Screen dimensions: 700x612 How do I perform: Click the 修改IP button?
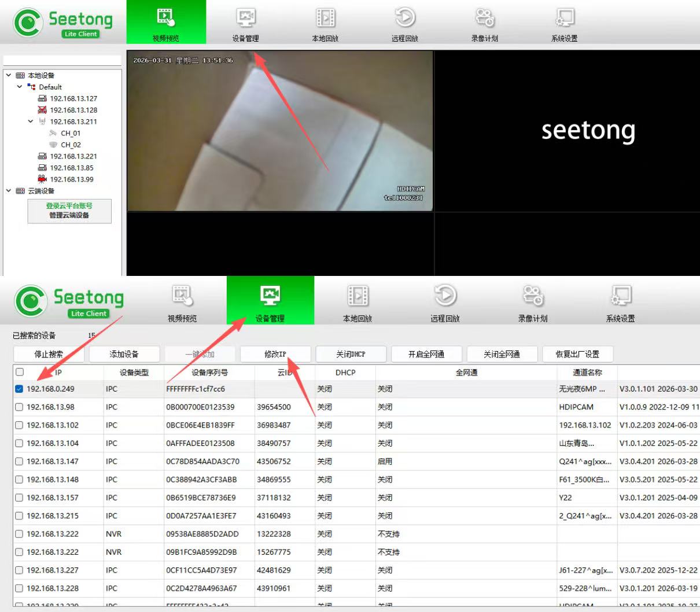click(275, 354)
